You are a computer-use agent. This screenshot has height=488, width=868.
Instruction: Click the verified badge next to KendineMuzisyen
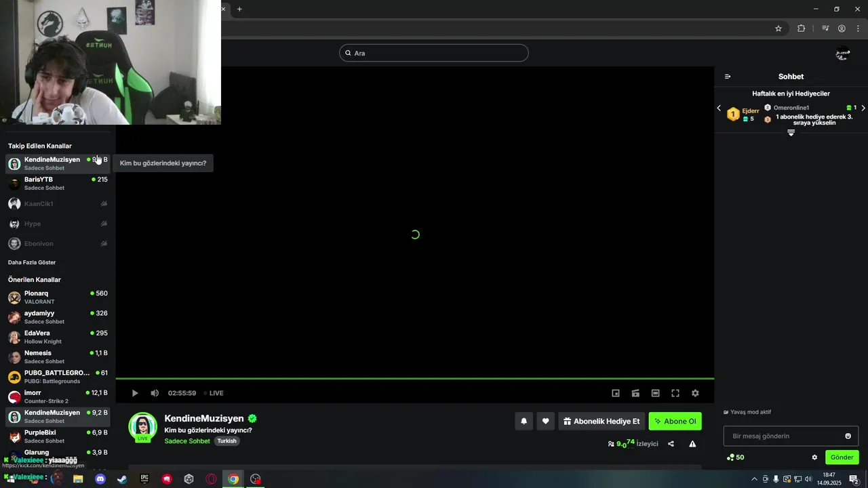click(252, 419)
